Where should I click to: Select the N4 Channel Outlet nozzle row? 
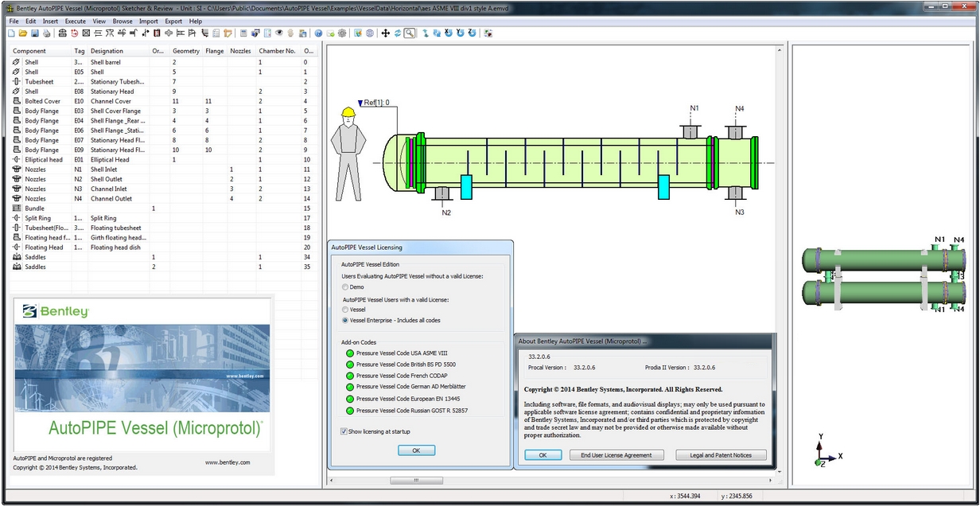[163, 198]
